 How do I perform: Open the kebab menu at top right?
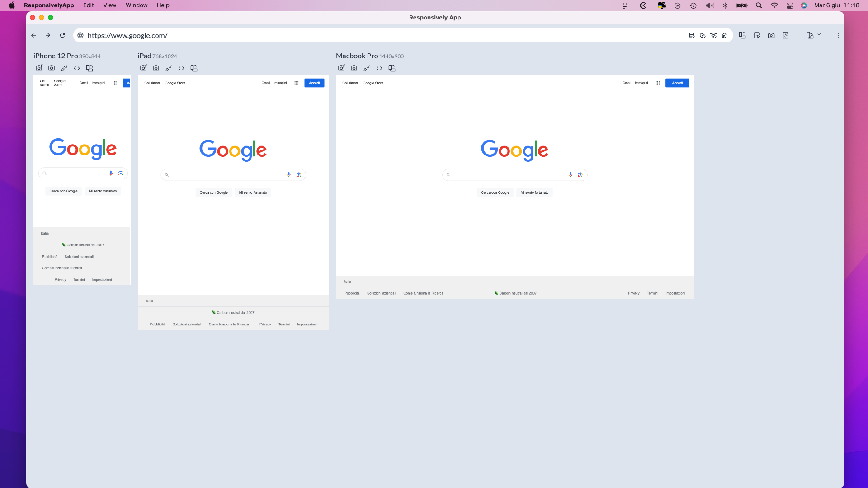(838, 35)
